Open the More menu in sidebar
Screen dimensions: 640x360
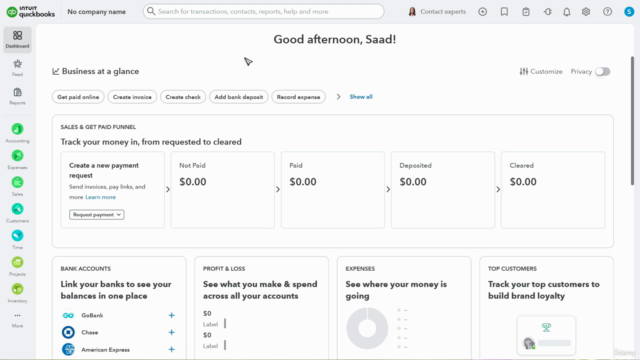[x=17, y=320]
